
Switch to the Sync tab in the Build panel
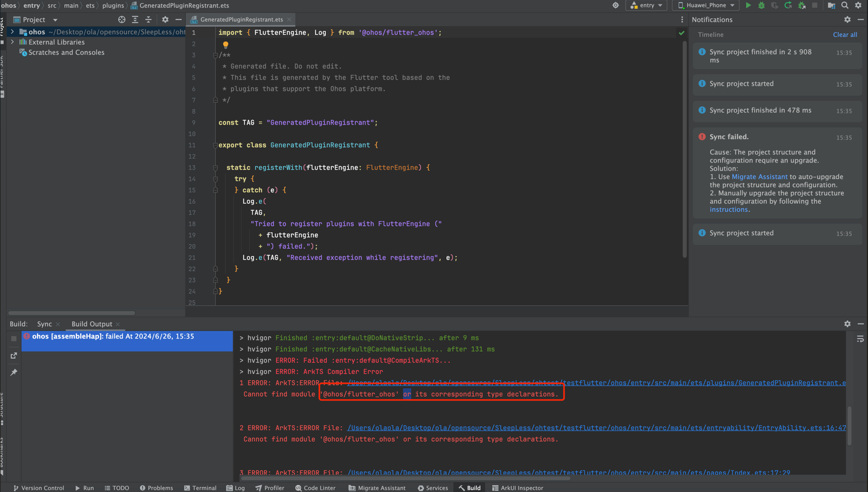[x=44, y=324]
